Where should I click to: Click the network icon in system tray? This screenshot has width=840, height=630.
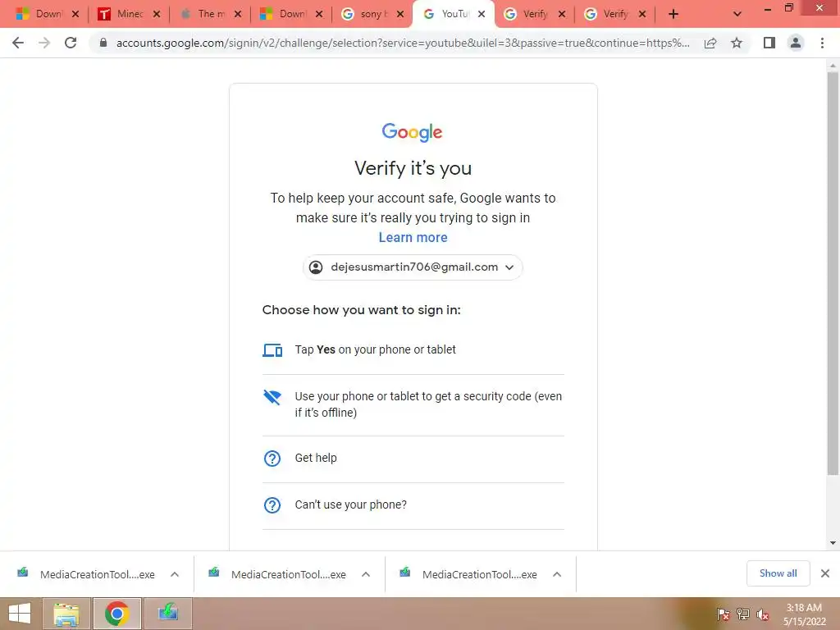click(743, 614)
